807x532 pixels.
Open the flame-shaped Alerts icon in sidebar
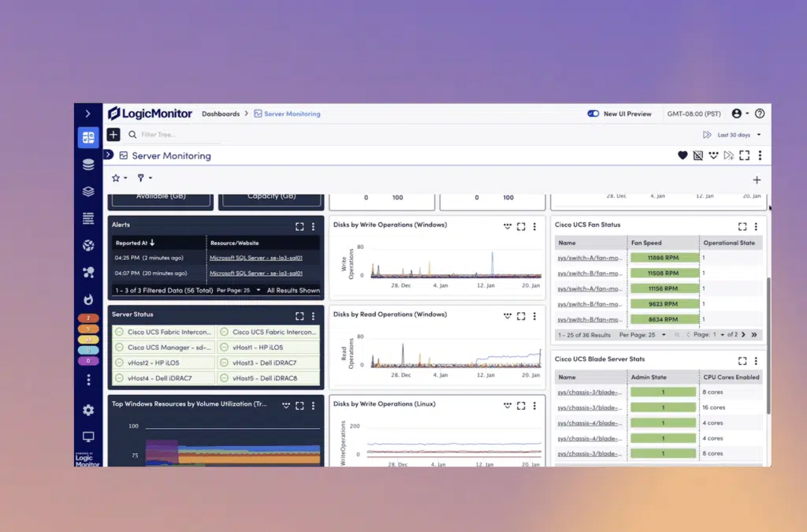click(88, 299)
